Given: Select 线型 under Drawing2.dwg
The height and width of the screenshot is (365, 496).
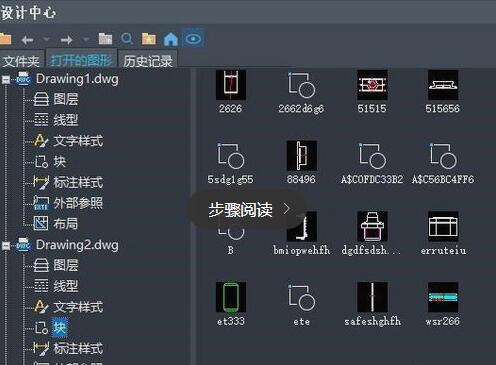Looking at the screenshot, I should [x=66, y=286].
